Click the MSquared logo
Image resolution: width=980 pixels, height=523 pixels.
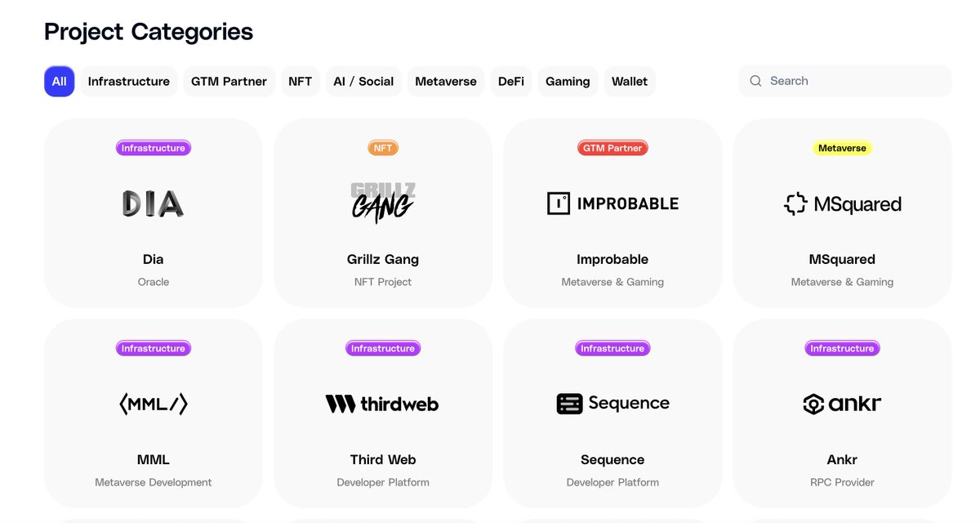click(x=842, y=203)
